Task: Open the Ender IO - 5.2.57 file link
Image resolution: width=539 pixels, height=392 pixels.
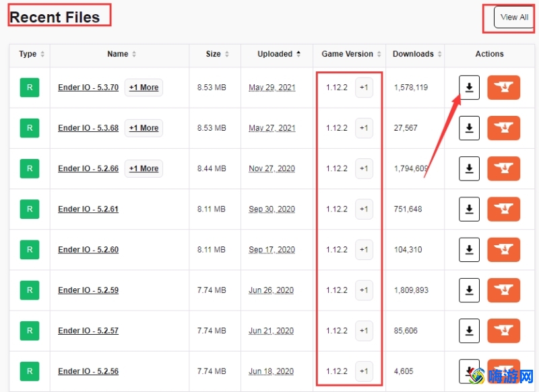Action: [x=88, y=331]
